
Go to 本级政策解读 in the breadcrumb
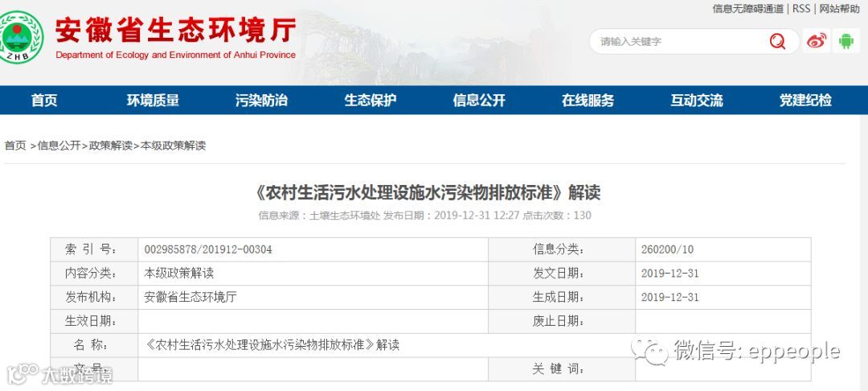pyautogui.click(x=174, y=146)
